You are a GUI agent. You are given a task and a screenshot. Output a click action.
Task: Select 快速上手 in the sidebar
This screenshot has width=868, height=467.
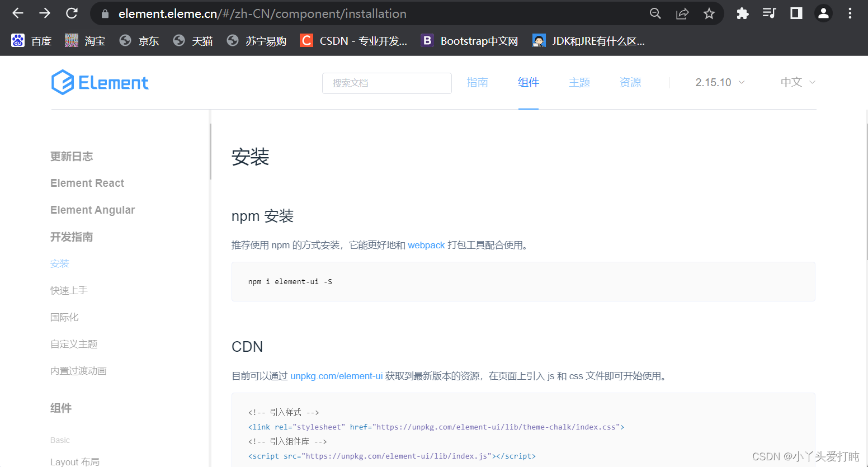pyautogui.click(x=69, y=290)
